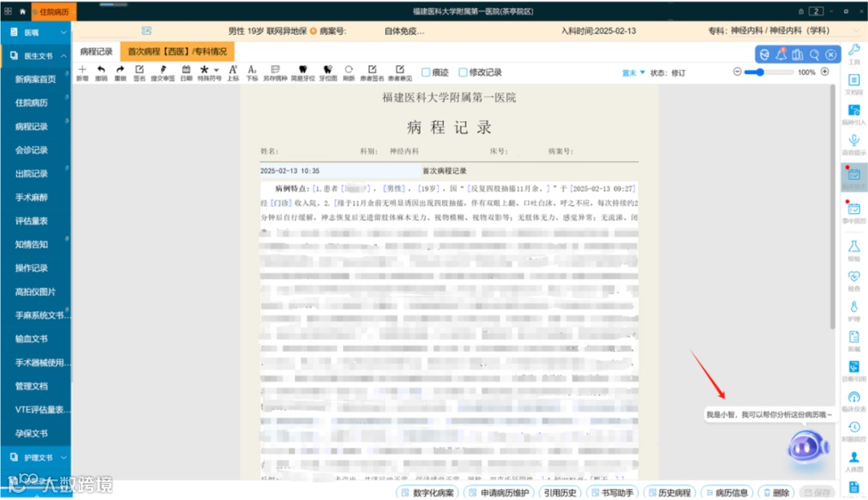Click the zoom slider handle
Viewport: 868px width, 500px height.
760,72
